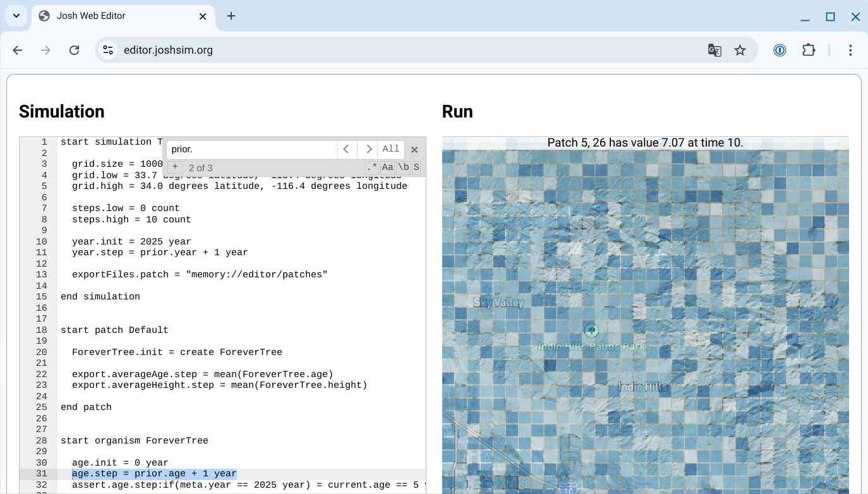
Task: Toggle case-sensitive matching with Aa
Action: (387, 167)
